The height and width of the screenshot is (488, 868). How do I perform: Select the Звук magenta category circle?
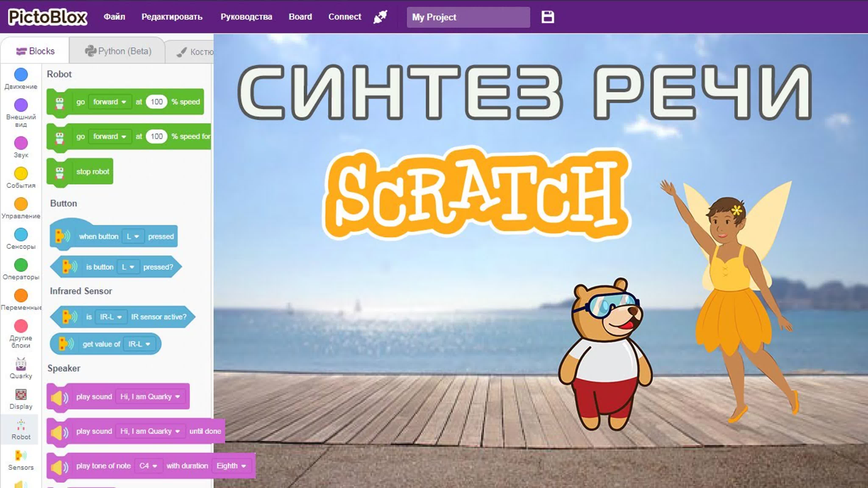(x=21, y=143)
